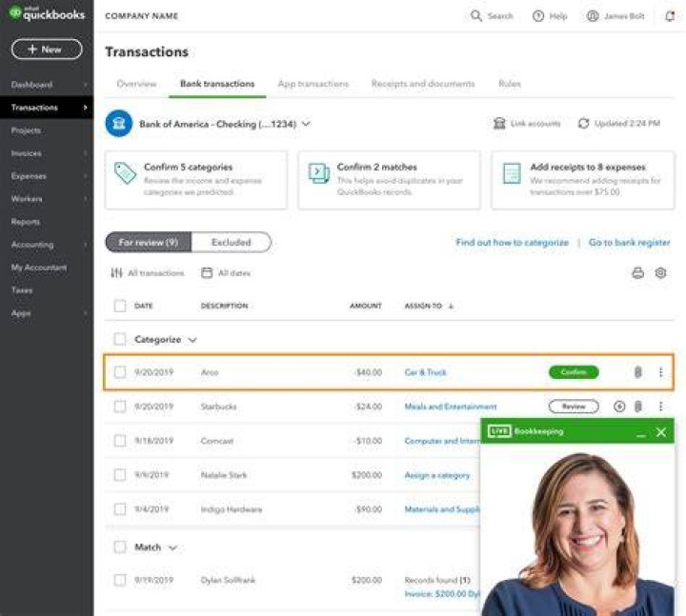Expand the Apps sidebar arrow
This screenshot has height=616, width=686.
pos(86,313)
